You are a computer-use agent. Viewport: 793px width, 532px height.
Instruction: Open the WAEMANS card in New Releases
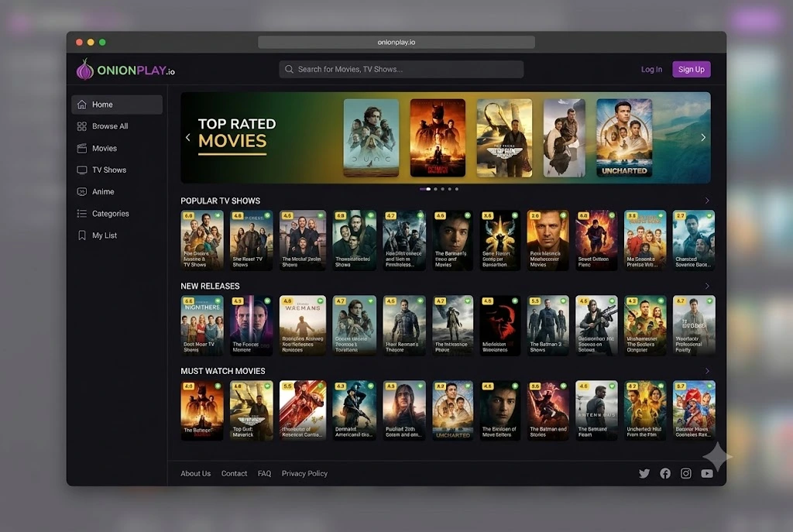click(x=303, y=325)
